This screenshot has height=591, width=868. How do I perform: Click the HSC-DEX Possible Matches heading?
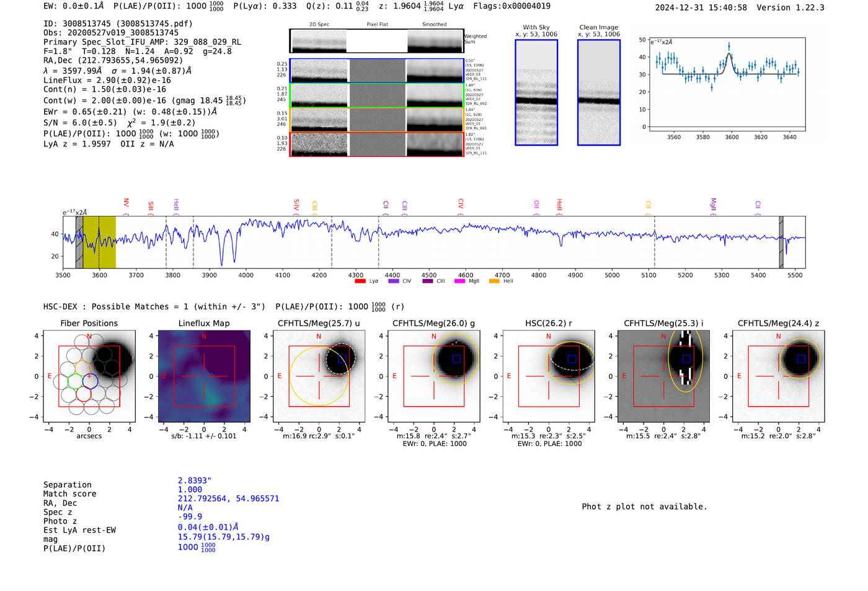[x=154, y=307]
